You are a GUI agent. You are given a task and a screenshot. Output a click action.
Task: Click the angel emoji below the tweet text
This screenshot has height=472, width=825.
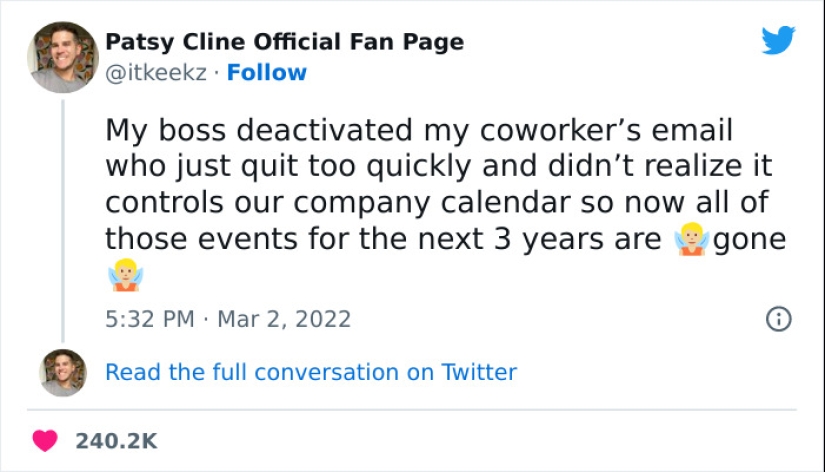pos(125,277)
